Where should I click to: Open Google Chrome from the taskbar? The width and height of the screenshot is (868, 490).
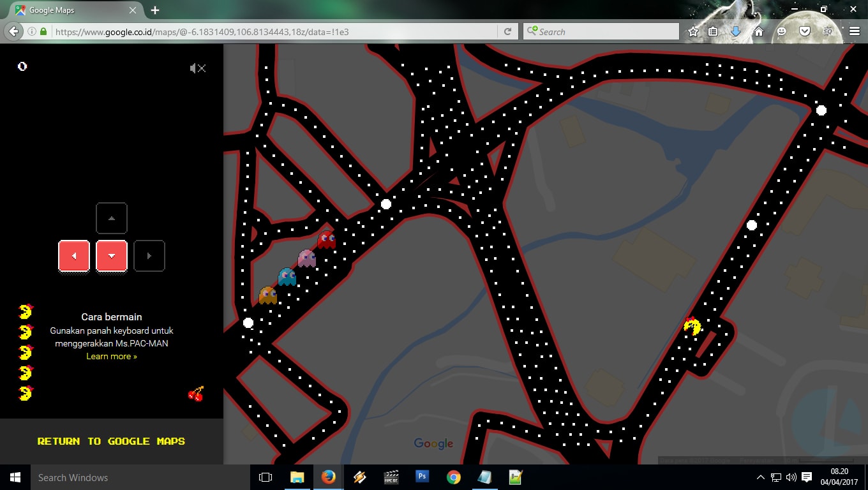[x=453, y=477]
